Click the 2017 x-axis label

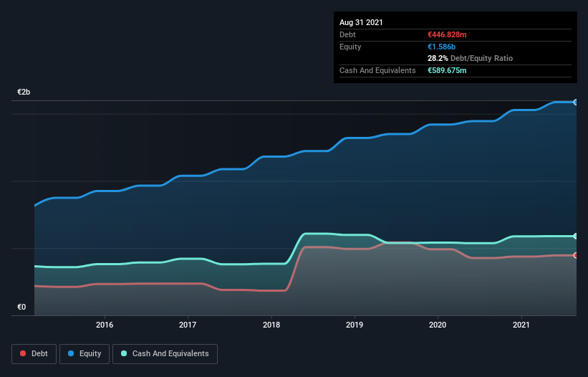(188, 325)
